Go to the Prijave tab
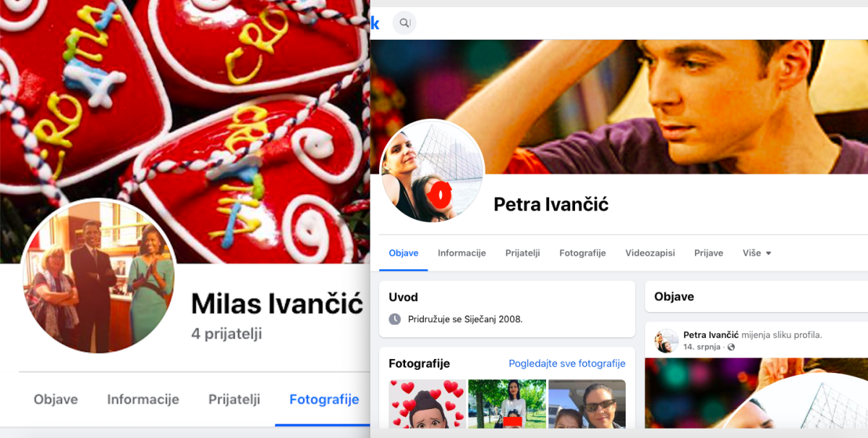This screenshot has height=438, width=868. (x=709, y=253)
